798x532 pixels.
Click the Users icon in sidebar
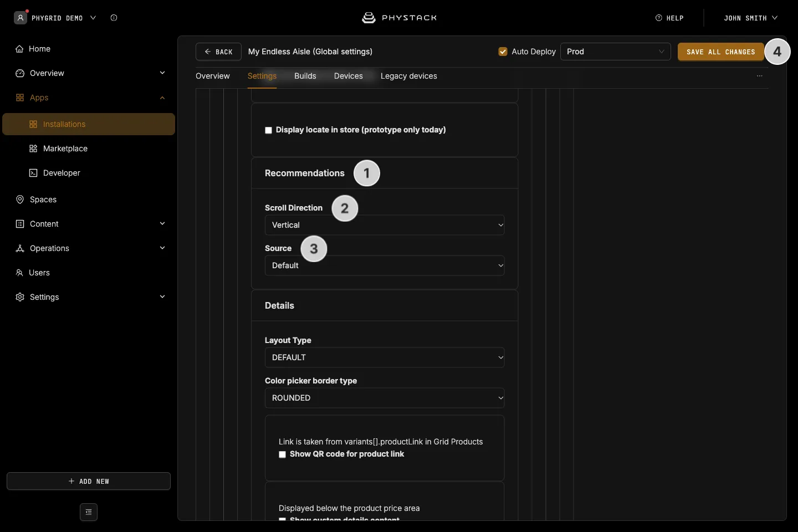(19, 273)
